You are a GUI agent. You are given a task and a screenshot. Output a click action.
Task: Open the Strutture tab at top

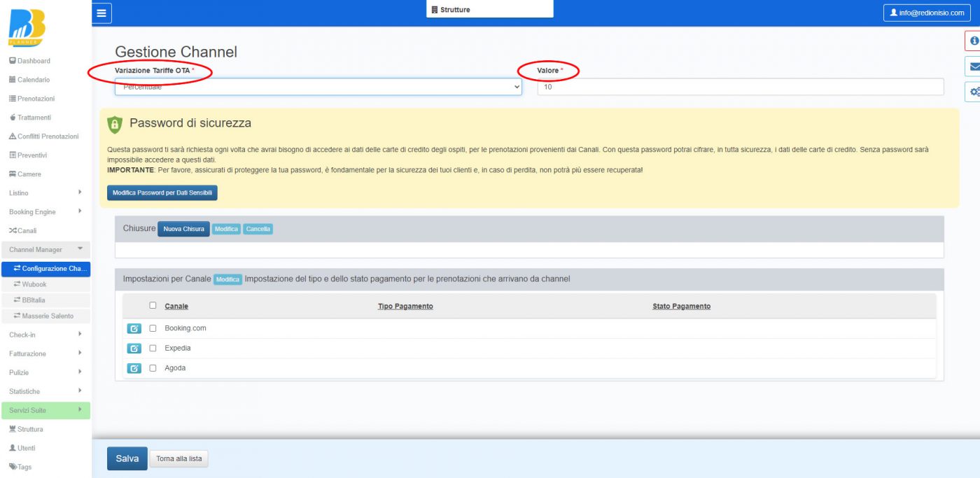[x=489, y=9]
